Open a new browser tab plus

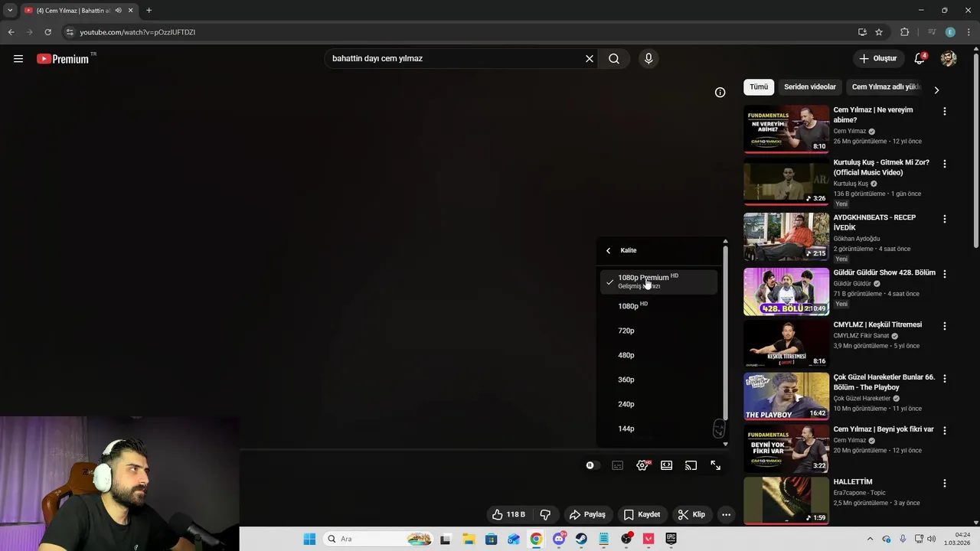149,11
